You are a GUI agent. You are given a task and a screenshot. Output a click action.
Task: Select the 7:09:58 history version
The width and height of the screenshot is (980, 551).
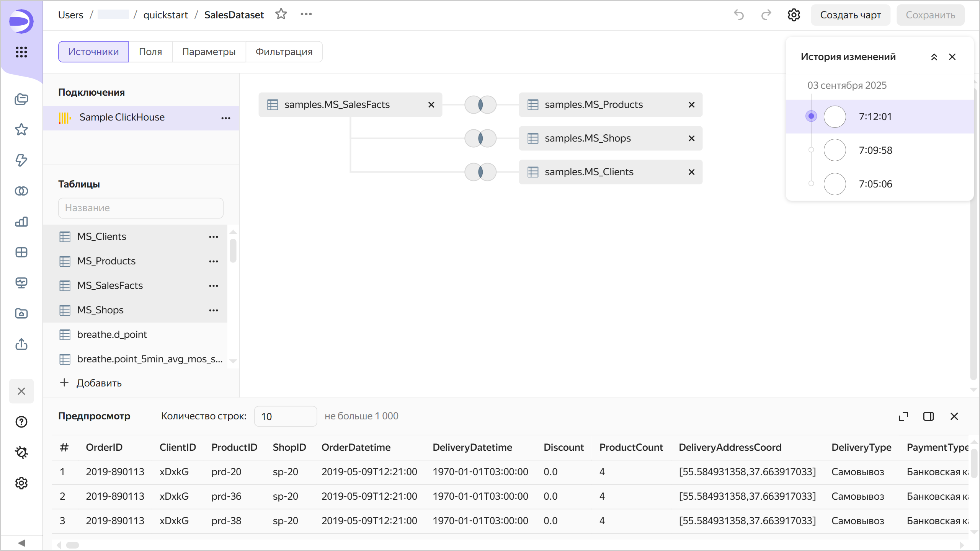(x=875, y=150)
